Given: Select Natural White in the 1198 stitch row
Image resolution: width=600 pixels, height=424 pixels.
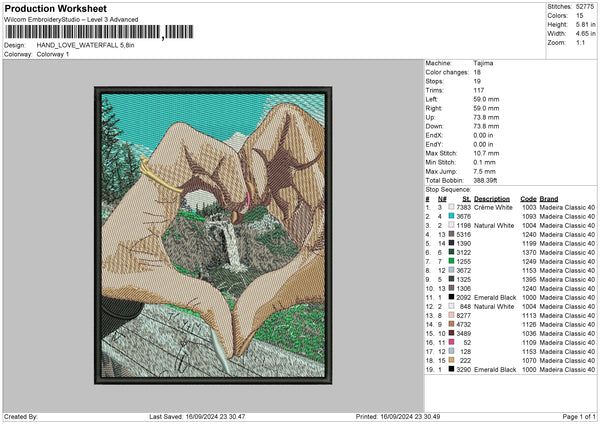Looking at the screenshot, I should 494,225.
